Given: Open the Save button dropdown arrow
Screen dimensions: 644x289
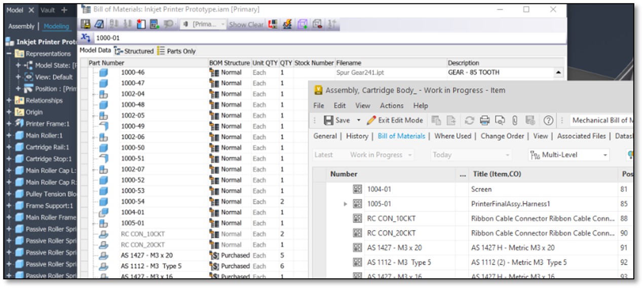Looking at the screenshot, I should (359, 120).
